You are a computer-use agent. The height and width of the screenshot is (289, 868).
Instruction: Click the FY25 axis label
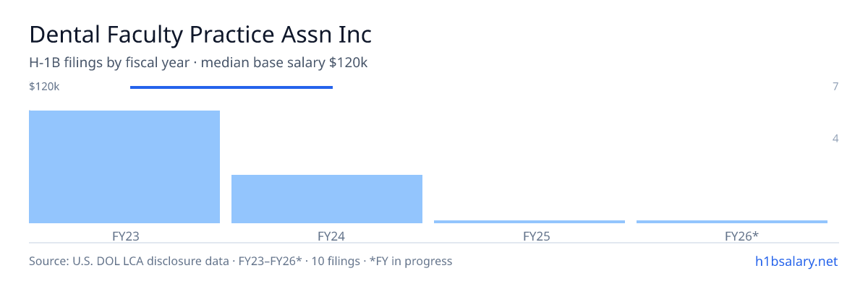529,236
